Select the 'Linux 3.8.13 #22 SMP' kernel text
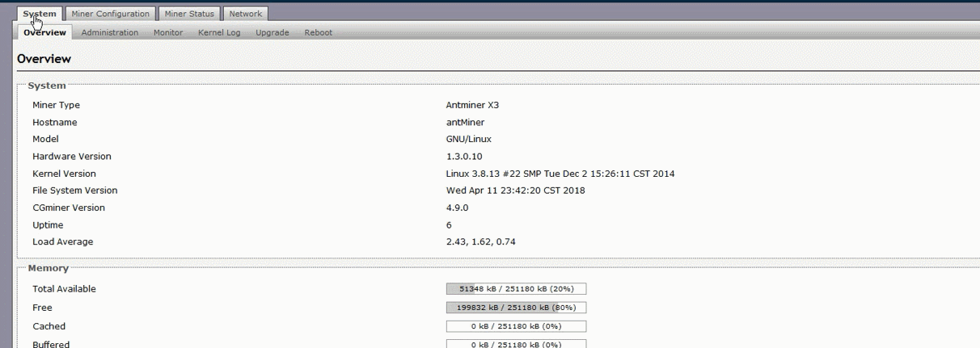This screenshot has height=348, width=980. pyautogui.click(x=493, y=174)
